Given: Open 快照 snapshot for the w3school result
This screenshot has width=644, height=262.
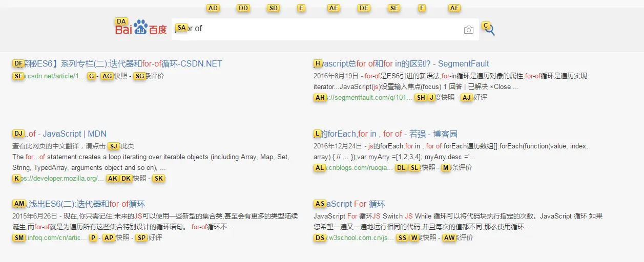Looking at the screenshot, I should (x=423, y=238).
